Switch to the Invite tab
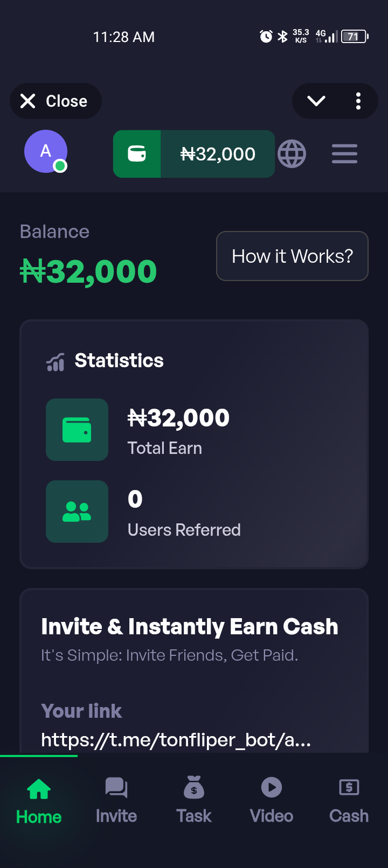 click(x=116, y=800)
